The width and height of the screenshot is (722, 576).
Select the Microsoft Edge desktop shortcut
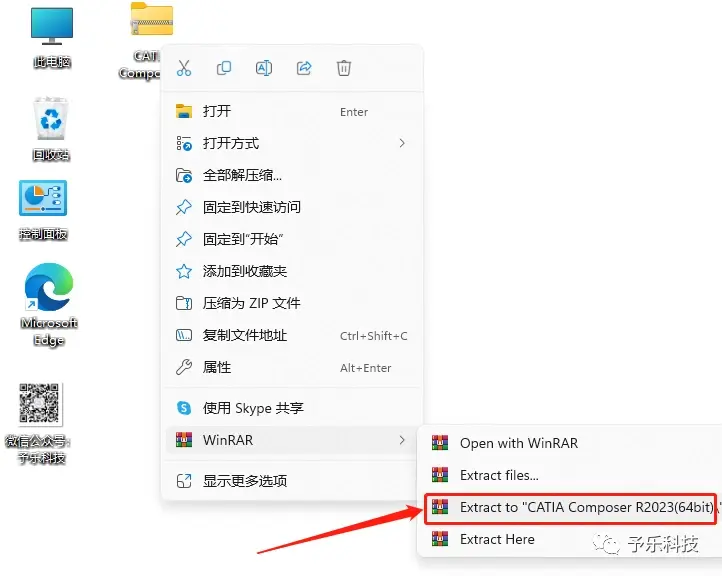point(49,286)
